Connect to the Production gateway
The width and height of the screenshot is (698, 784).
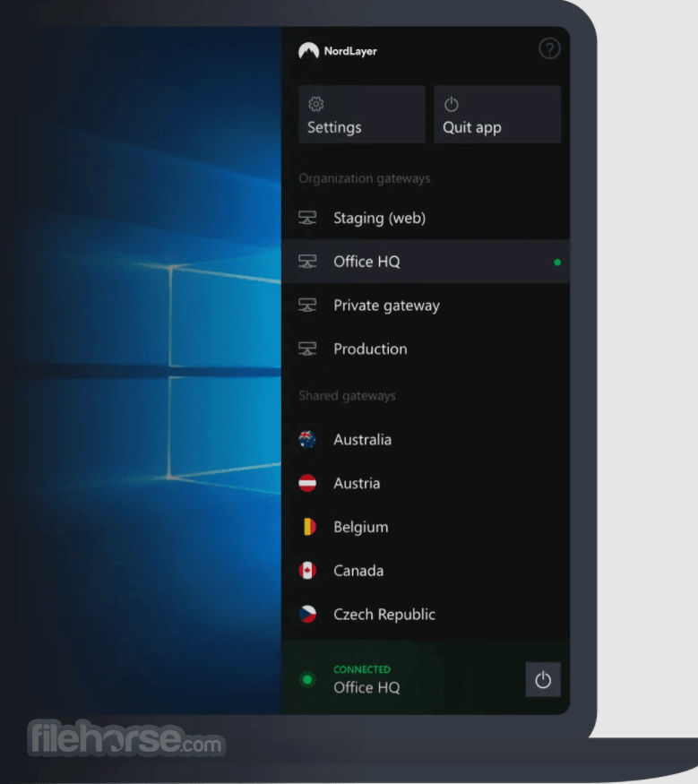(426, 349)
